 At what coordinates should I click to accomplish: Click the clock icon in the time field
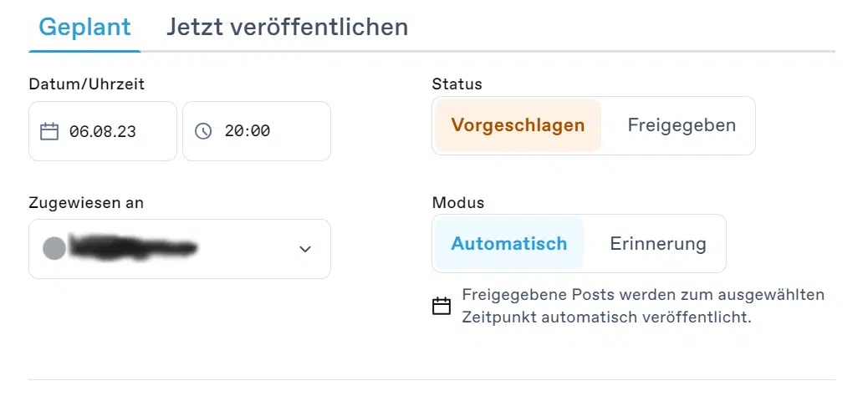(x=203, y=131)
